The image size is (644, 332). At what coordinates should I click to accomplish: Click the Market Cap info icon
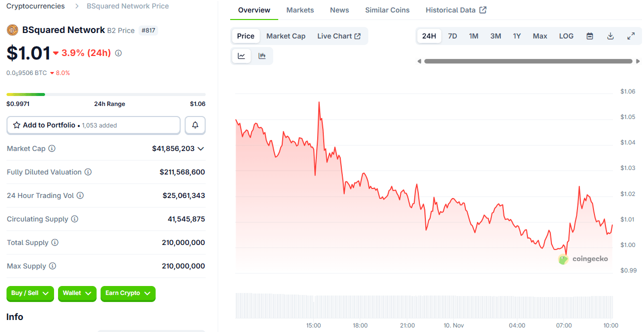coord(52,148)
